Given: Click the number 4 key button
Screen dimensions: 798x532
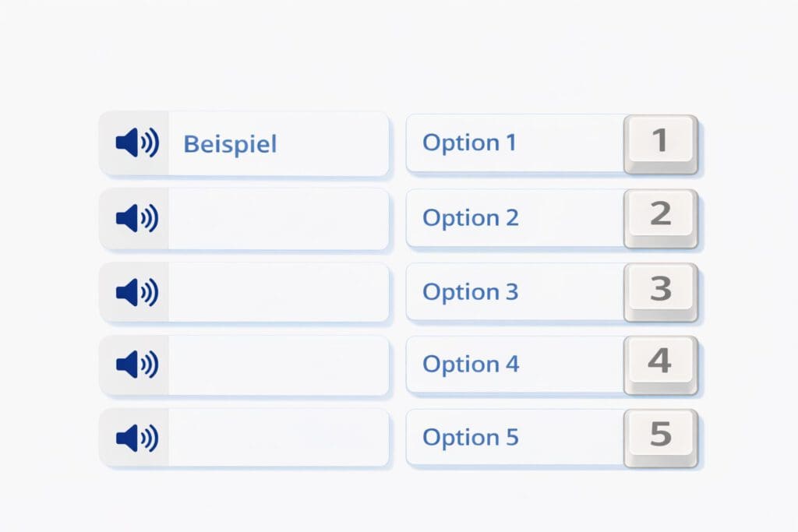Looking at the screenshot, I should 661,365.
